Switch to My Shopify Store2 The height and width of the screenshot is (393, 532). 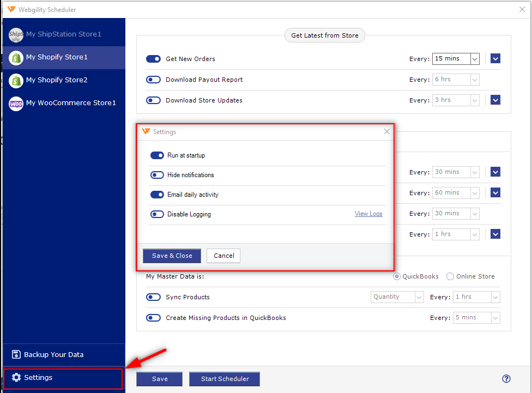(x=64, y=81)
